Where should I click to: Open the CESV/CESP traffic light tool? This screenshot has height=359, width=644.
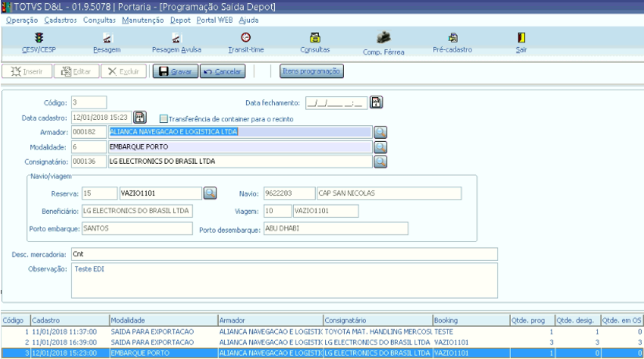[x=39, y=43]
